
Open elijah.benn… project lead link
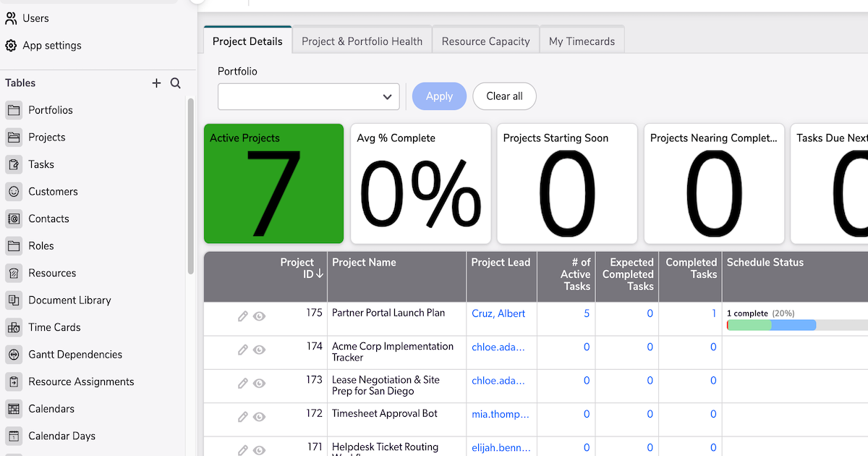[501, 447]
